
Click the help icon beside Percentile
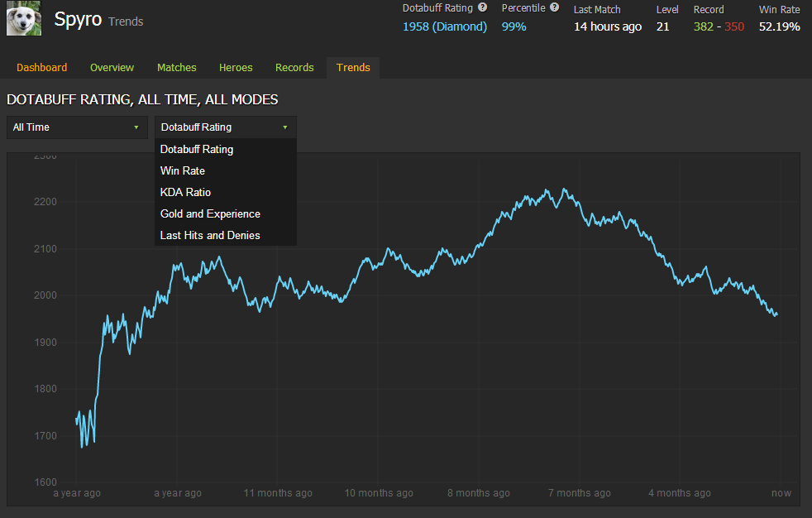tap(554, 8)
